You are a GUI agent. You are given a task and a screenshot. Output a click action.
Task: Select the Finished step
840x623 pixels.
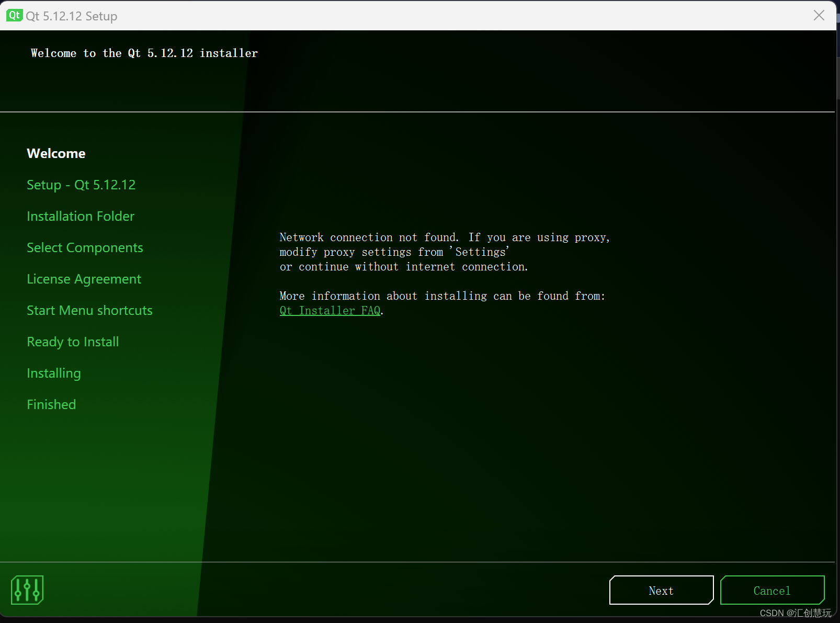pyautogui.click(x=51, y=404)
